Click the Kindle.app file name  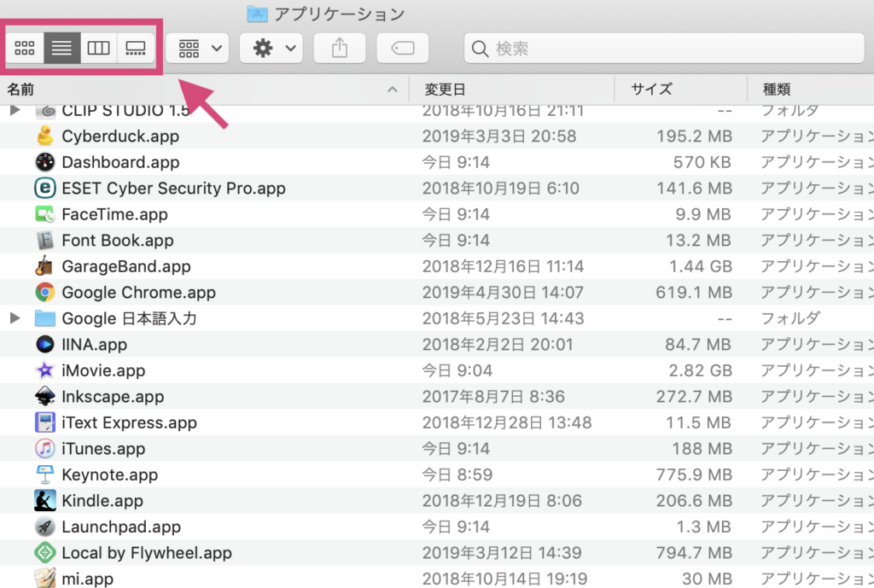(x=102, y=500)
